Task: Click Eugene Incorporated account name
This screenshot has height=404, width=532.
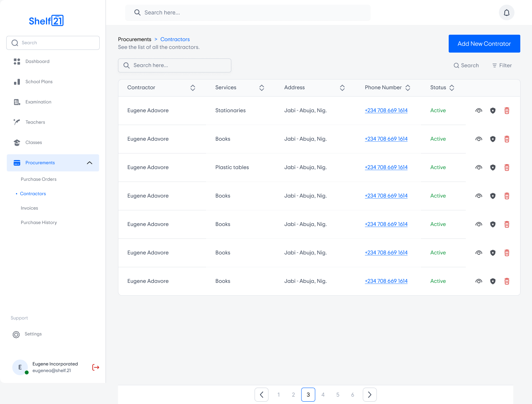Action: coord(55,364)
